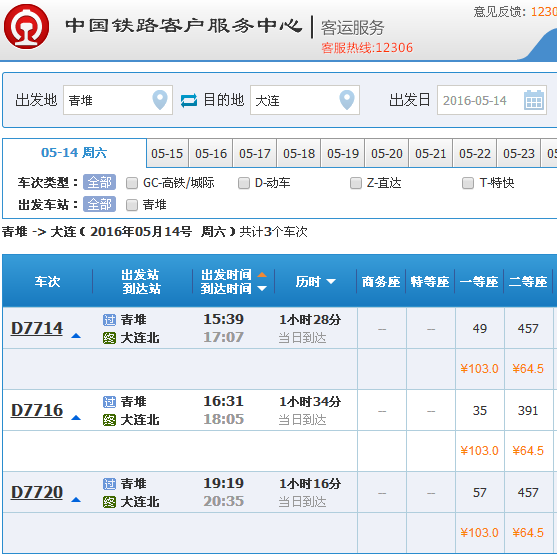Click the 过 icon on the D7716 row

tap(109, 402)
